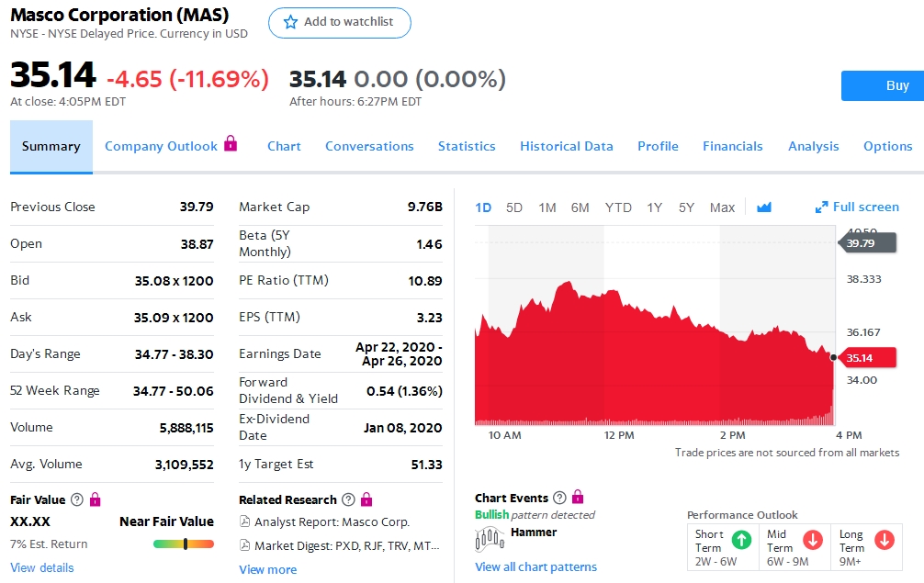Go to the Historical Data tab
The image size is (924, 583).
point(566,146)
